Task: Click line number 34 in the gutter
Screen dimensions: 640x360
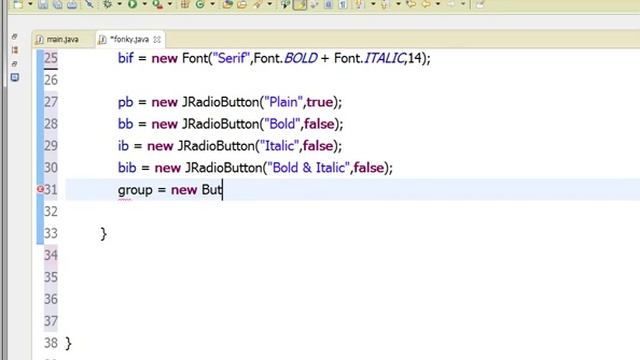Action: (51, 255)
